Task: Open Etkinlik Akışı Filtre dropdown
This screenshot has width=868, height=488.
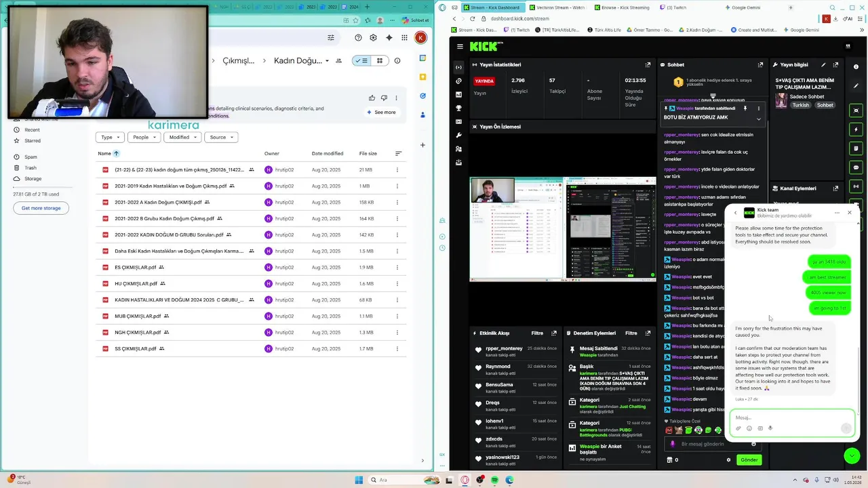Action: click(x=537, y=333)
